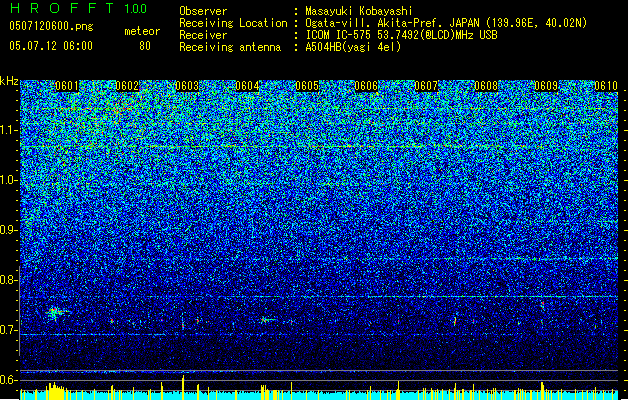
Task: Click the Receiver label
Action: pyautogui.click(x=203, y=35)
